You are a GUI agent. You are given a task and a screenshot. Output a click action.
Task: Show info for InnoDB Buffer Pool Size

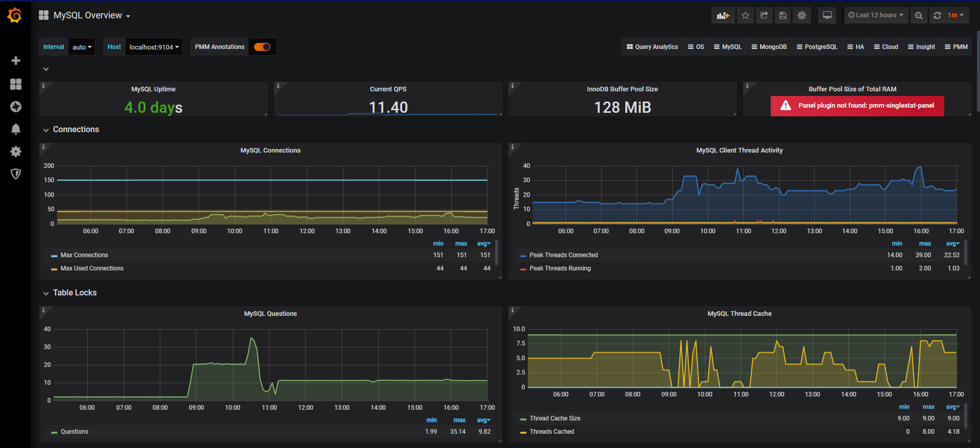point(512,86)
